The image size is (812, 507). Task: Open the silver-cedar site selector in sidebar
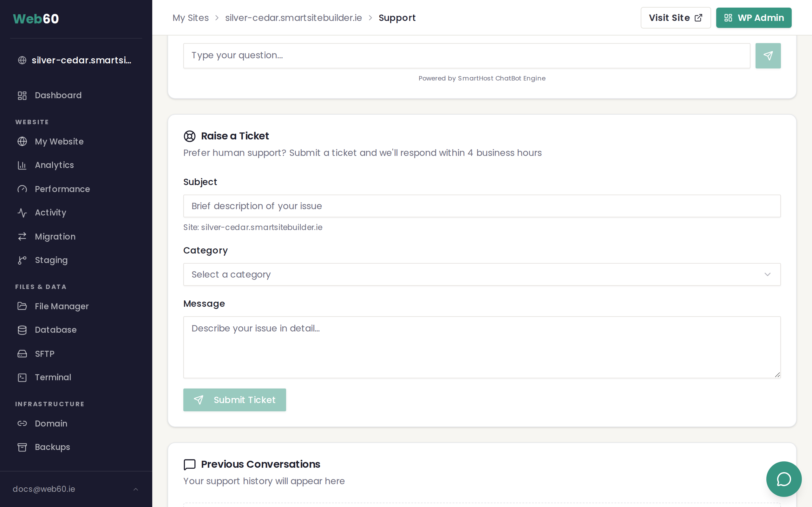tap(76, 60)
